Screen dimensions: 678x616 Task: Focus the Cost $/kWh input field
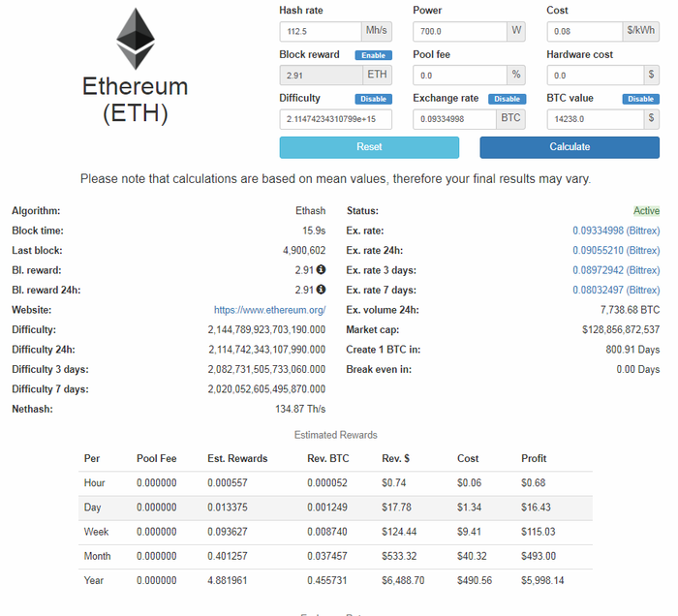585,32
